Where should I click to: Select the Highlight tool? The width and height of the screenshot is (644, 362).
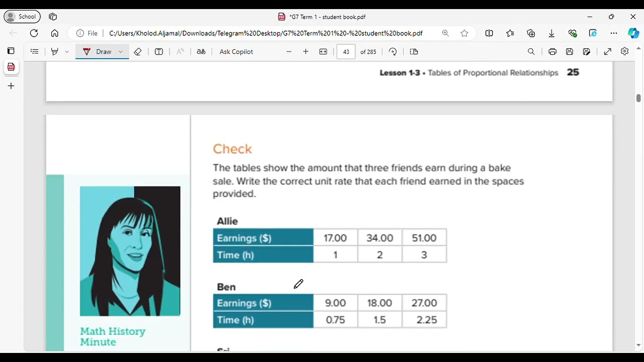[x=55, y=51]
